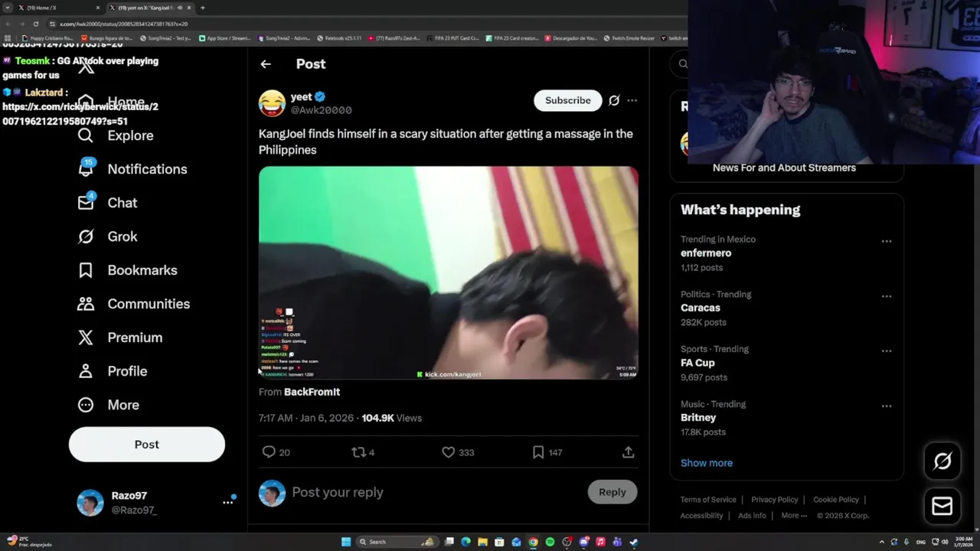This screenshot has width=980, height=551.
Task: Open BackFromIt source link
Action: click(312, 392)
